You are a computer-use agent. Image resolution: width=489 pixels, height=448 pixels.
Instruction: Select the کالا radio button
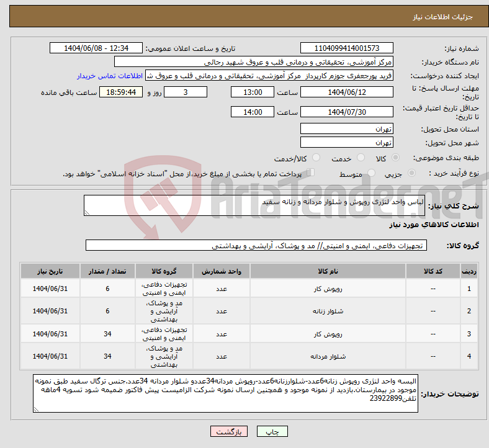[x=395, y=158]
